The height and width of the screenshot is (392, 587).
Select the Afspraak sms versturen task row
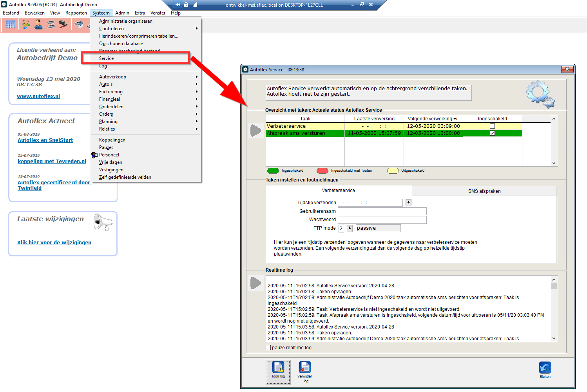[x=394, y=133]
